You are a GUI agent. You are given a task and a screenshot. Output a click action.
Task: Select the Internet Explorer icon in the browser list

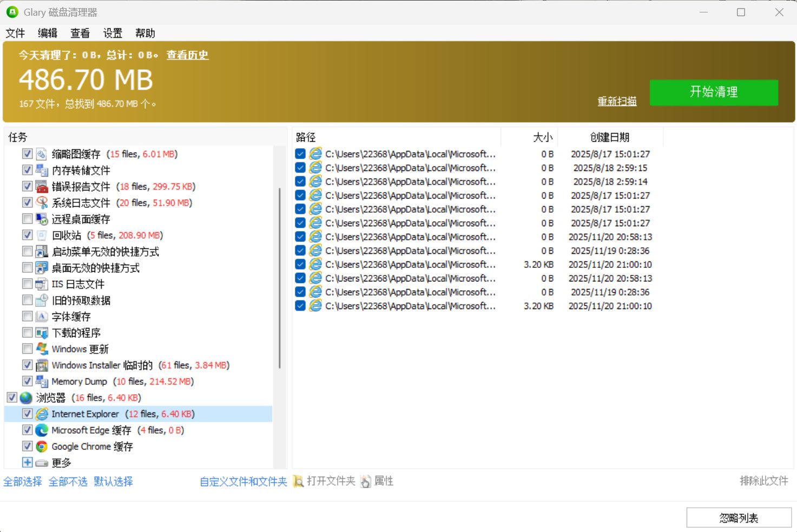[41, 413]
